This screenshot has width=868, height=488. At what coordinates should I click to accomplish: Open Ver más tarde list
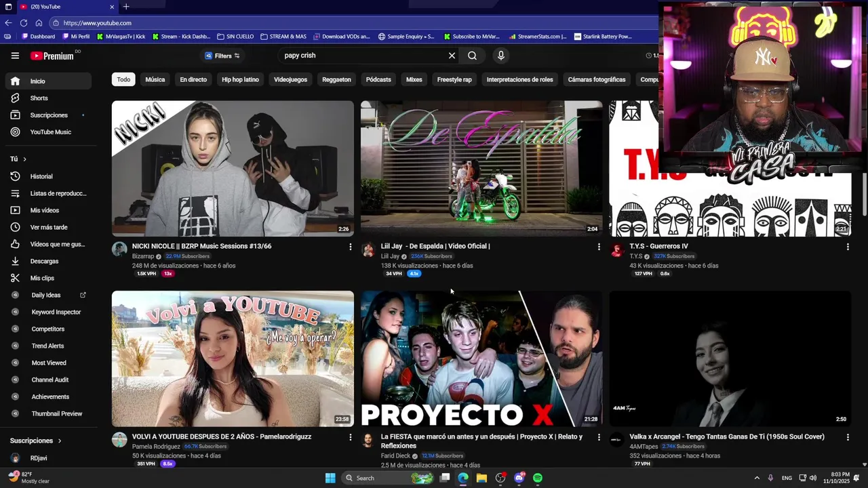coord(47,227)
